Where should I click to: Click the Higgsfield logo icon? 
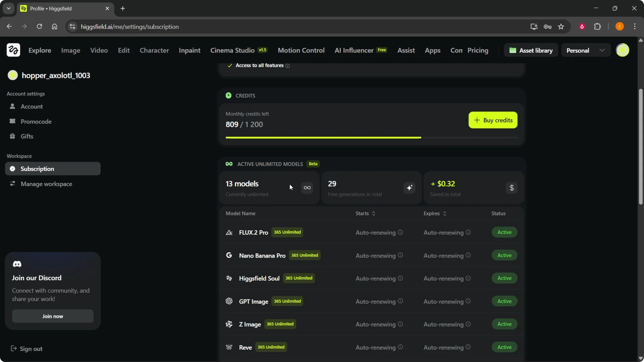[x=13, y=50]
